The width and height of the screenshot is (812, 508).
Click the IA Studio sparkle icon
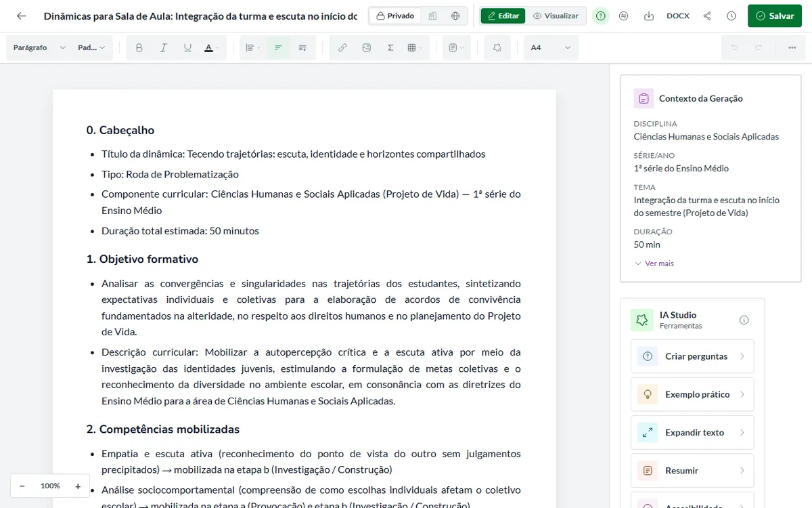641,320
